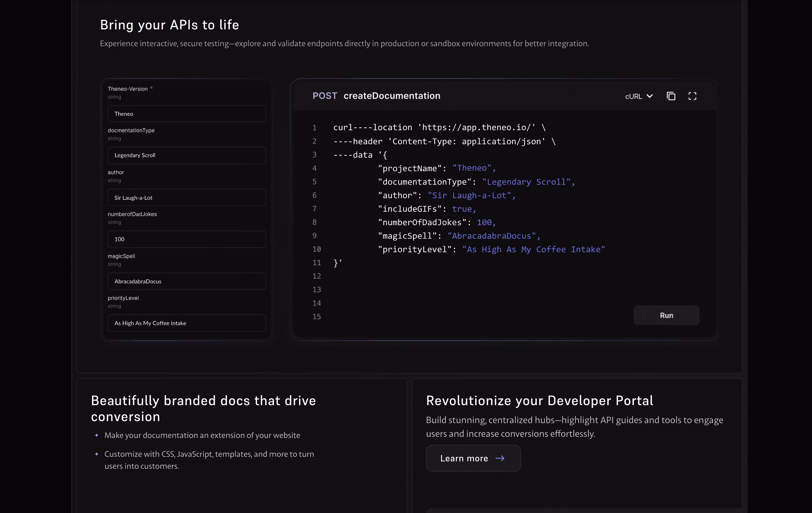Click the Bring your APIs to life heading

pyautogui.click(x=170, y=25)
